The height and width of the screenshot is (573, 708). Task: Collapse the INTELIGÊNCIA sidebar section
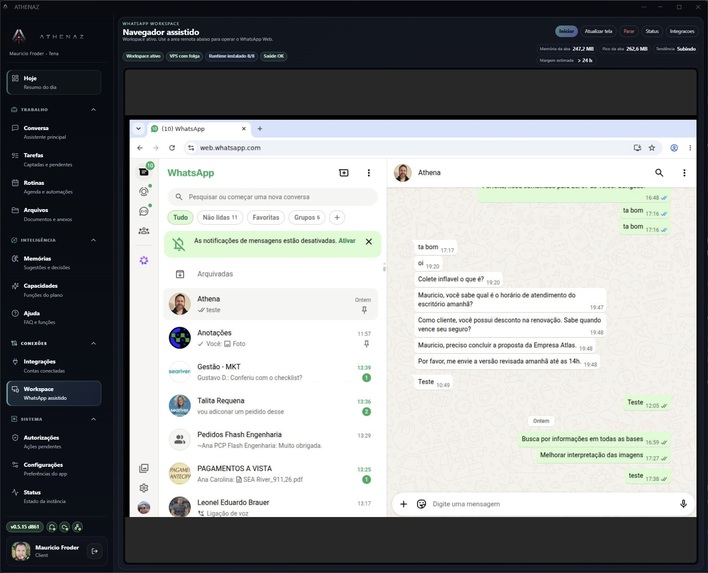click(93, 240)
